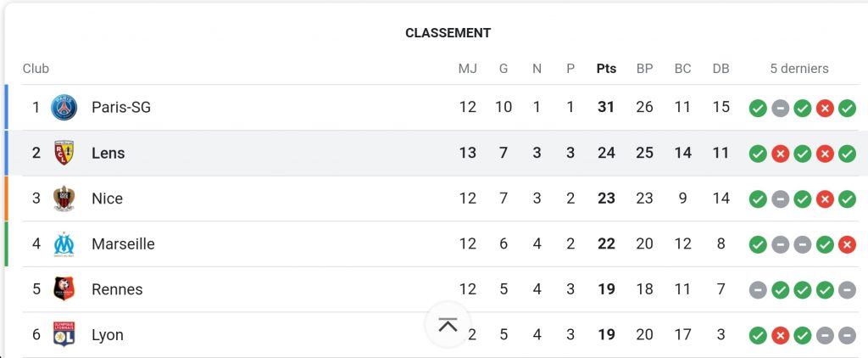Screen dimensions: 868x358
Task: Sort by the Pts column header
Action: (606, 69)
